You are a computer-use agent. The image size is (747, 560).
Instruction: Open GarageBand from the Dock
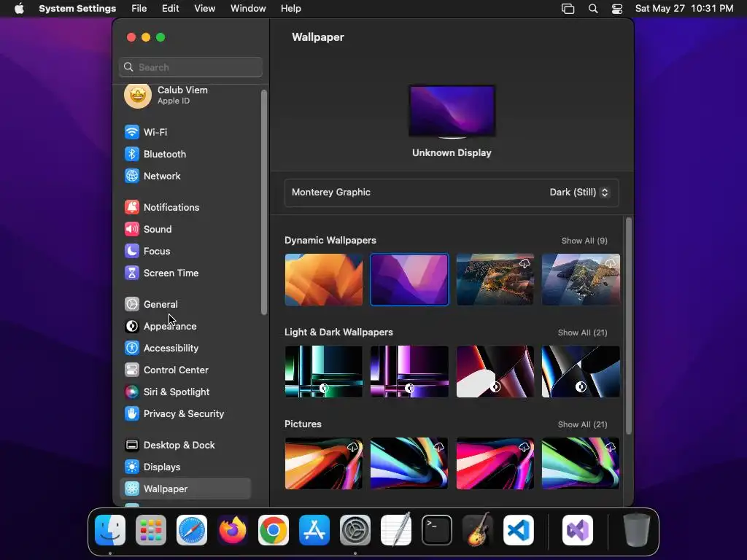pyautogui.click(x=478, y=530)
